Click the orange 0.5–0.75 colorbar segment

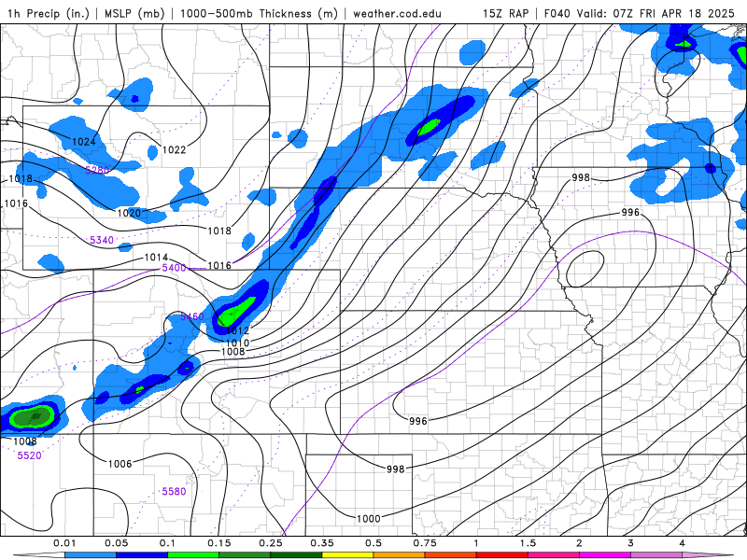tap(400, 555)
